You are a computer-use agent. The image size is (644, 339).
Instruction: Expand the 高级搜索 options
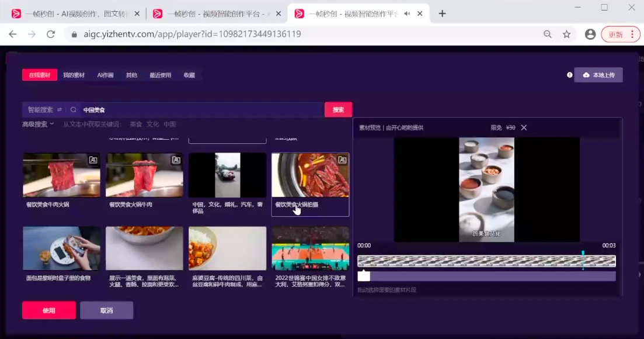click(38, 124)
